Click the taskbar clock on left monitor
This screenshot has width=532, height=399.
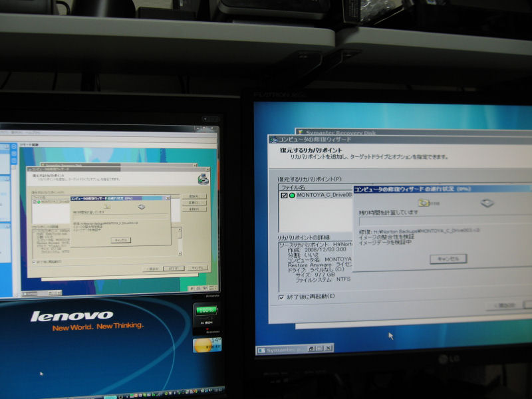click(x=219, y=390)
